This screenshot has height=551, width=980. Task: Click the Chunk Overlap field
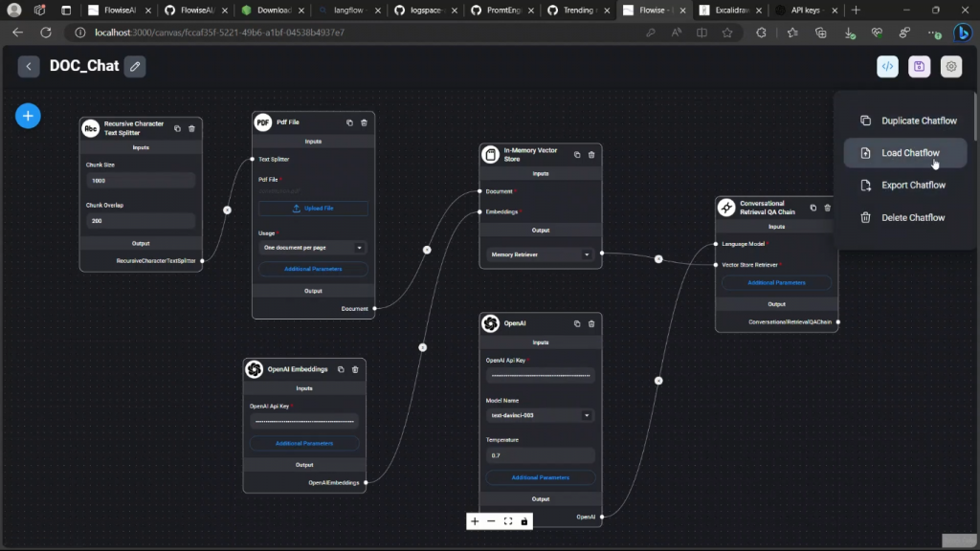(x=141, y=221)
